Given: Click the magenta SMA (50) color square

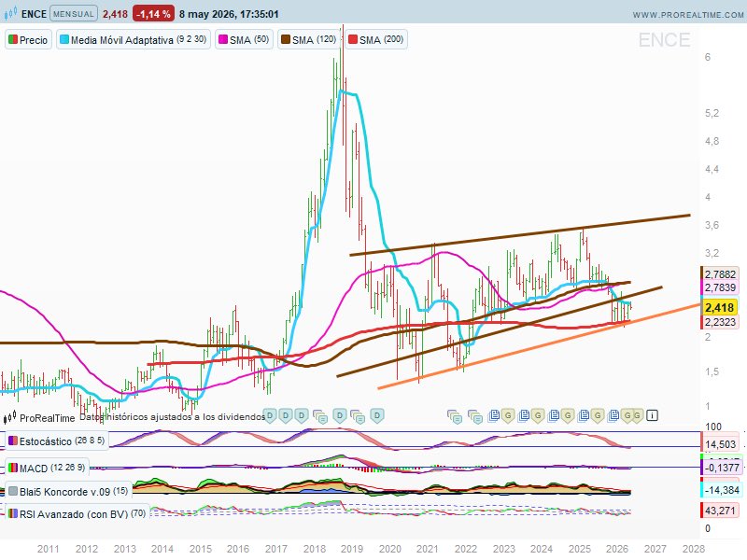Looking at the screenshot, I should [222, 39].
